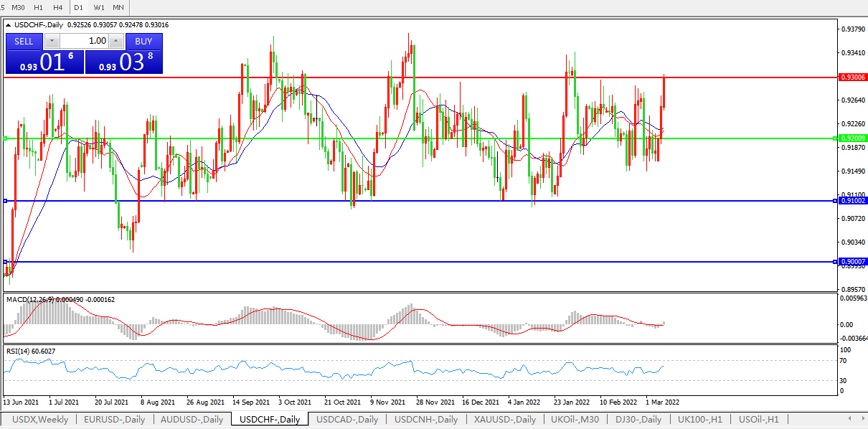Open the XAUUSD-,Daily chart tab

point(504,420)
